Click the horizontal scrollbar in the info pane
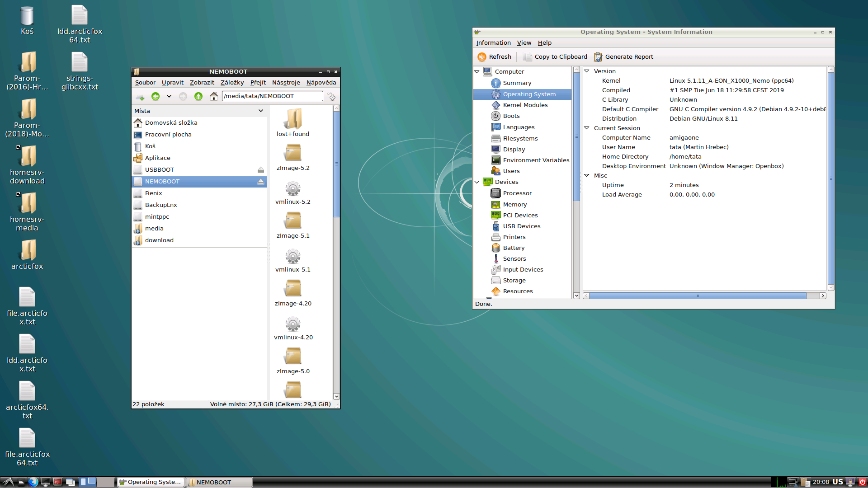Viewport: 868px width, 488px height. pyautogui.click(x=697, y=296)
